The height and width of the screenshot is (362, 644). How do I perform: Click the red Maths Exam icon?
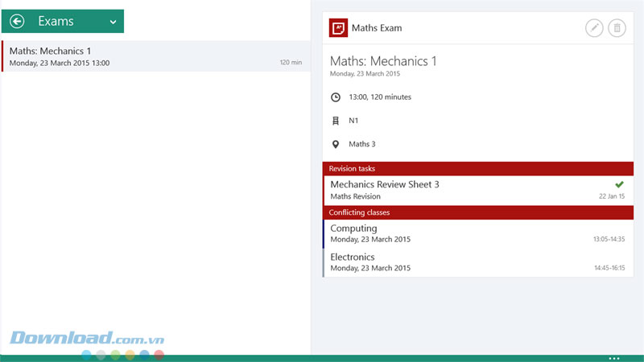click(x=338, y=28)
